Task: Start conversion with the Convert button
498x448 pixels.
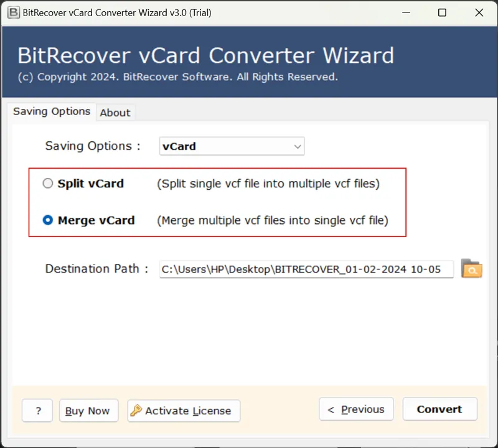Action: [x=439, y=409]
